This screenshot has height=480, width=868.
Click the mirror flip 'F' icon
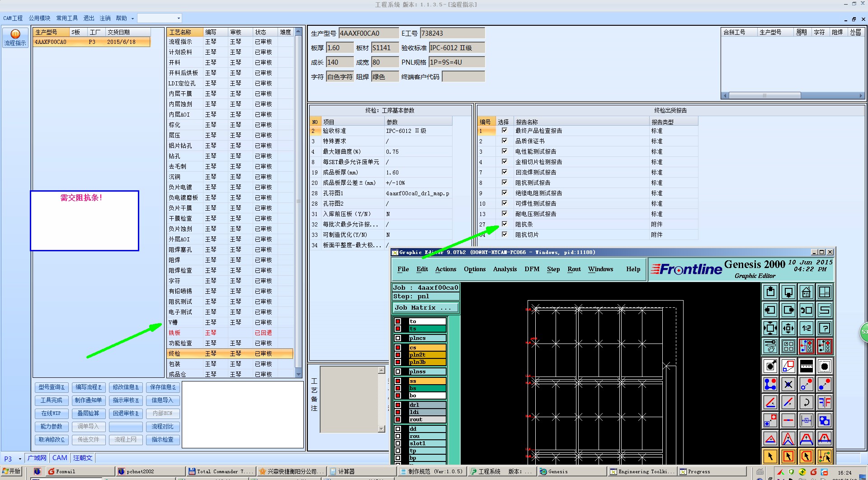[824, 402]
